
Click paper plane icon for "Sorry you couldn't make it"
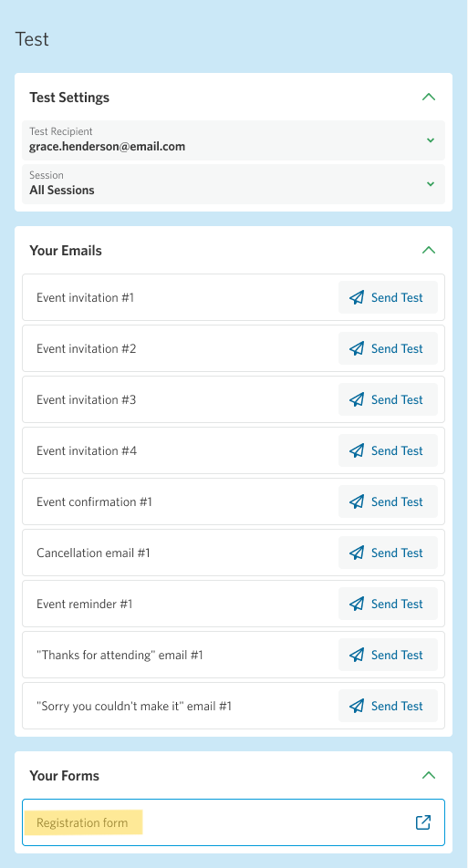pyautogui.click(x=357, y=706)
